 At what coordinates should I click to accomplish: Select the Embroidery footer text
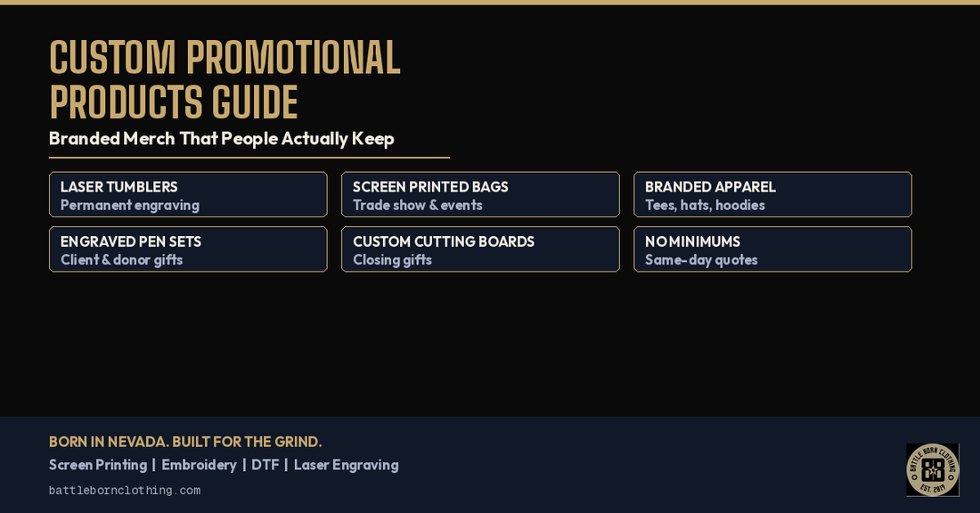point(199,465)
